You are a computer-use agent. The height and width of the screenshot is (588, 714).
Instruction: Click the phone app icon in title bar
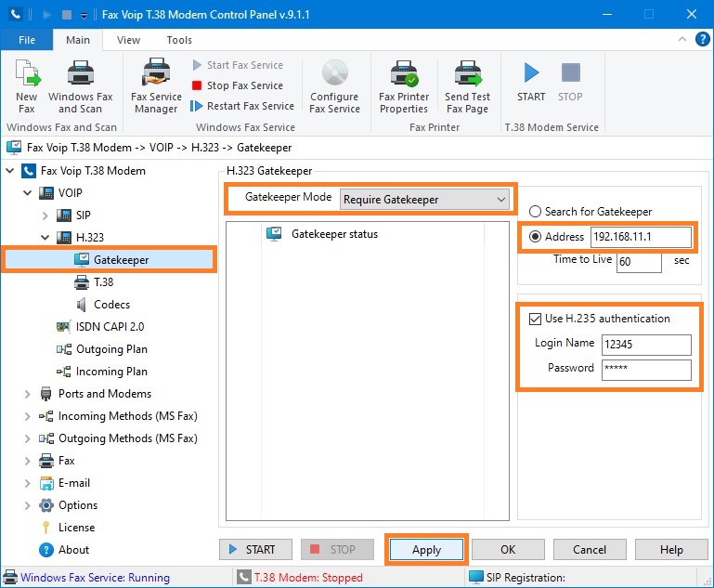[15, 14]
